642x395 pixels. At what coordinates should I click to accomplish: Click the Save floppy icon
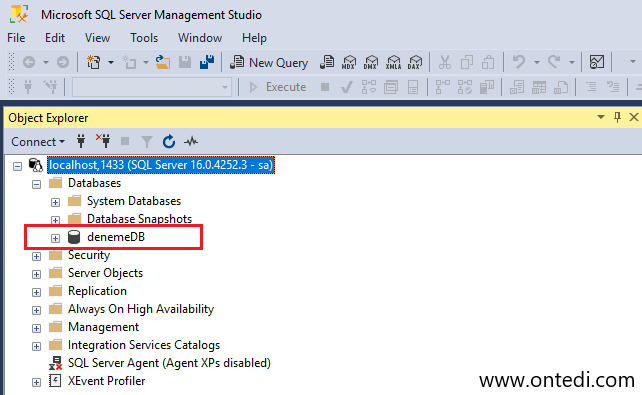coord(185,62)
